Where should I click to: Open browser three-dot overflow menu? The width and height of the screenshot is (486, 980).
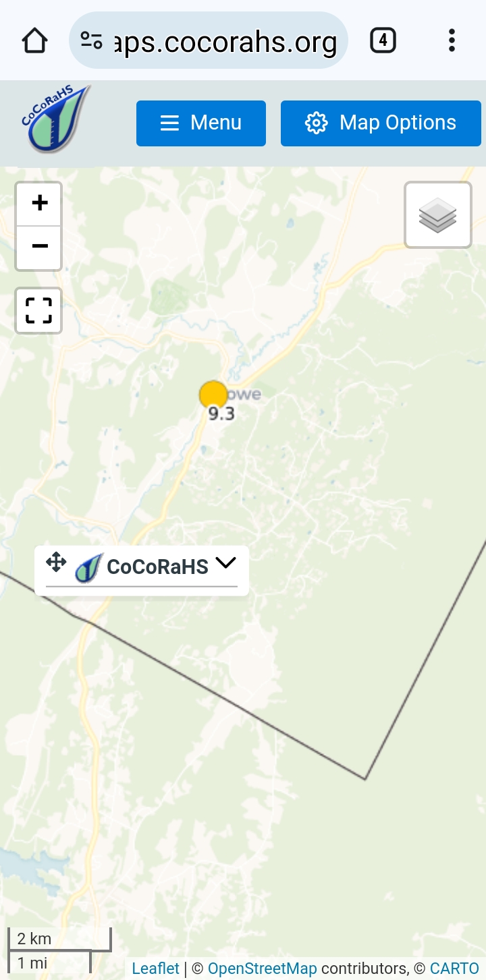[452, 40]
